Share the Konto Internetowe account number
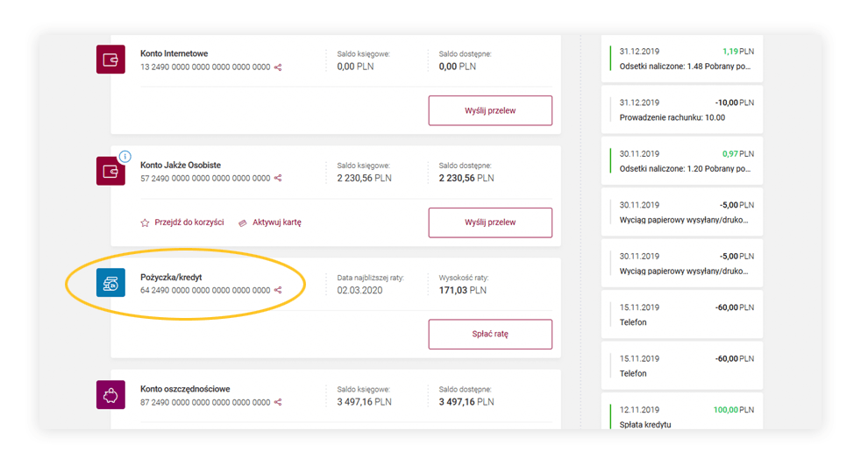This screenshot has height=473, width=868. [278, 67]
